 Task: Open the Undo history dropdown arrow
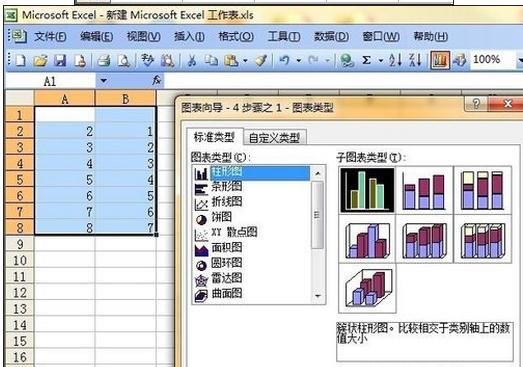click(299, 61)
